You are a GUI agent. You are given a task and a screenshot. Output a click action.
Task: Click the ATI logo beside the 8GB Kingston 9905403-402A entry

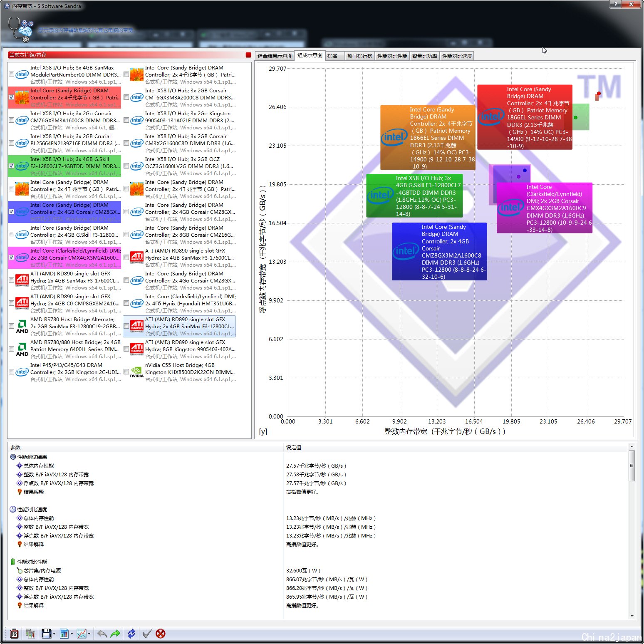pyautogui.click(x=137, y=349)
